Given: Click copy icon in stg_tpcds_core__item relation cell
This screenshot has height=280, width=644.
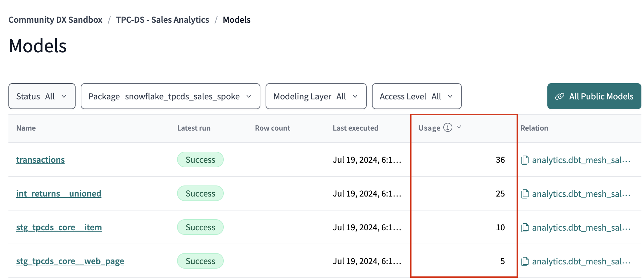Looking at the screenshot, I should click(x=525, y=227).
